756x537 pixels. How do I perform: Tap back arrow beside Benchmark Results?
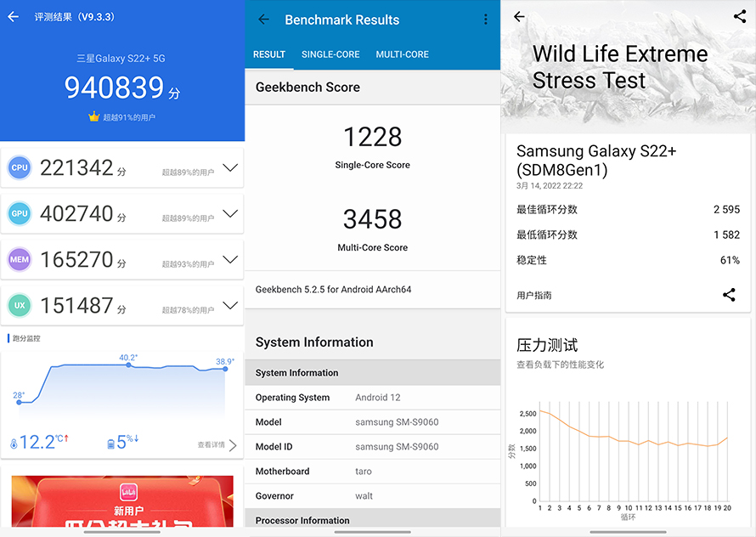point(263,20)
